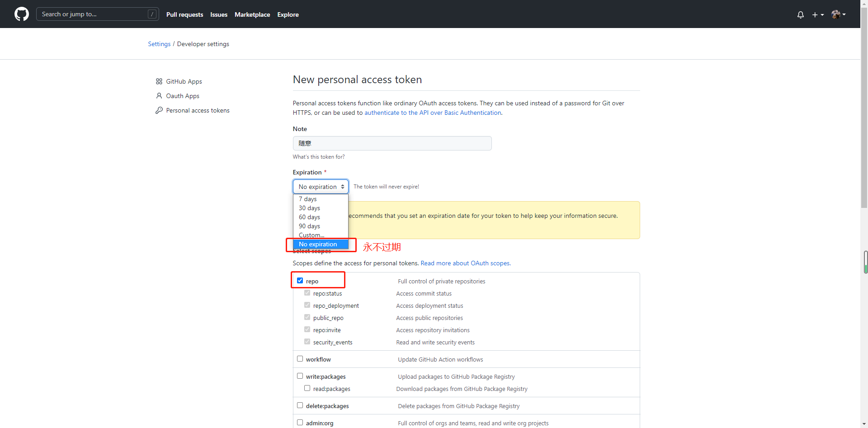Screen dimensions: 868x428
Task: Open the Pull requests menu item
Action: point(184,14)
